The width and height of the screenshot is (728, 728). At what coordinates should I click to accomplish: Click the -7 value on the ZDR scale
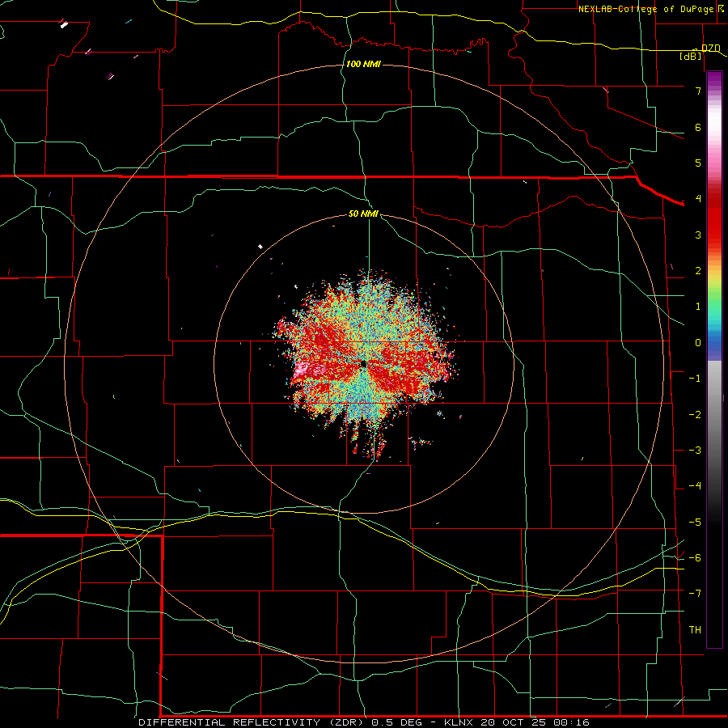pos(695,594)
